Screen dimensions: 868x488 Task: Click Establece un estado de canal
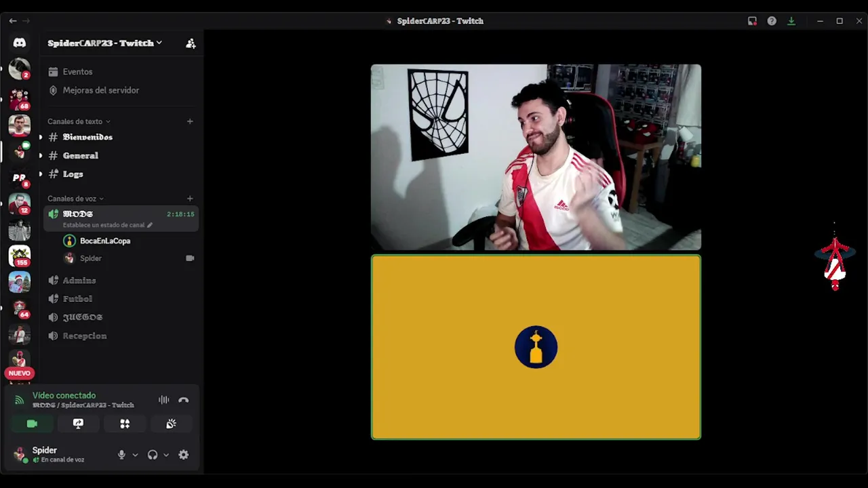[104, 225]
